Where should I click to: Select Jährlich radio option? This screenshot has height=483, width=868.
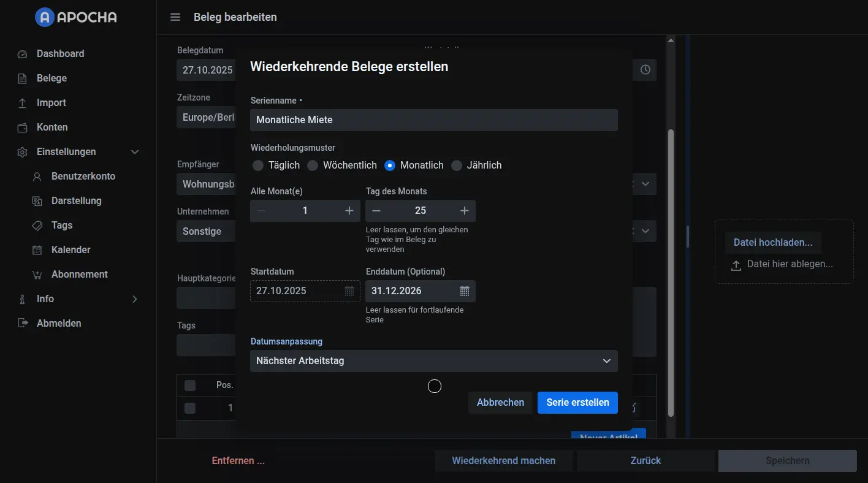(457, 165)
